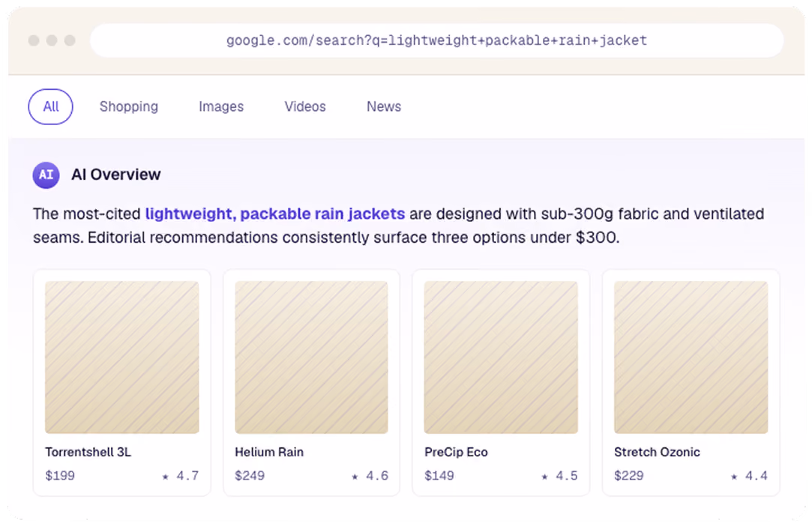Click the $229 price
The width and height of the screenshot is (812, 526).
[628, 476]
